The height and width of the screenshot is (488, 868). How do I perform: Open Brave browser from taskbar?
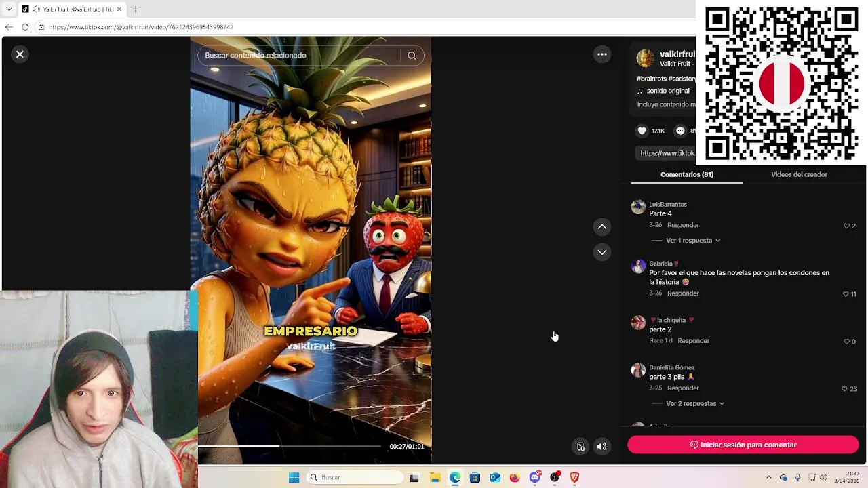pyautogui.click(x=575, y=477)
